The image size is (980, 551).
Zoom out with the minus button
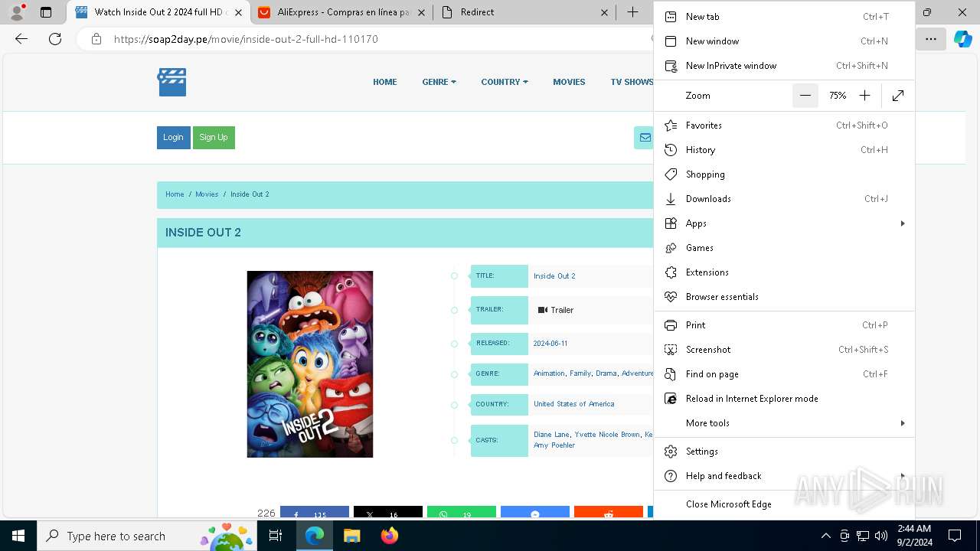pyautogui.click(x=805, y=96)
